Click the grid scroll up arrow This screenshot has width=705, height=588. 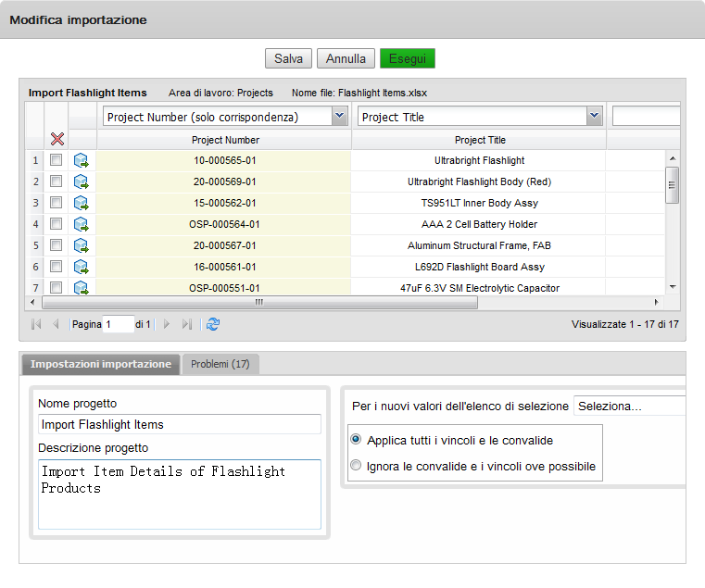673,158
